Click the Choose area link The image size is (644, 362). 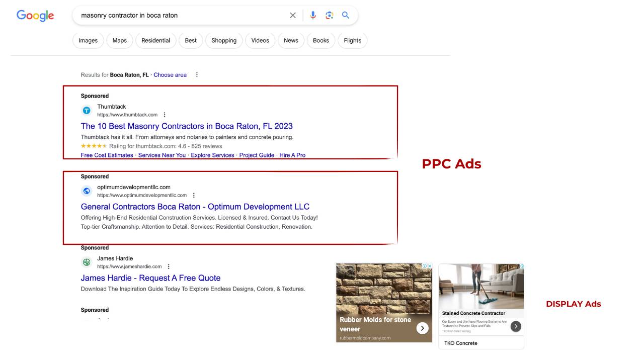coord(170,75)
